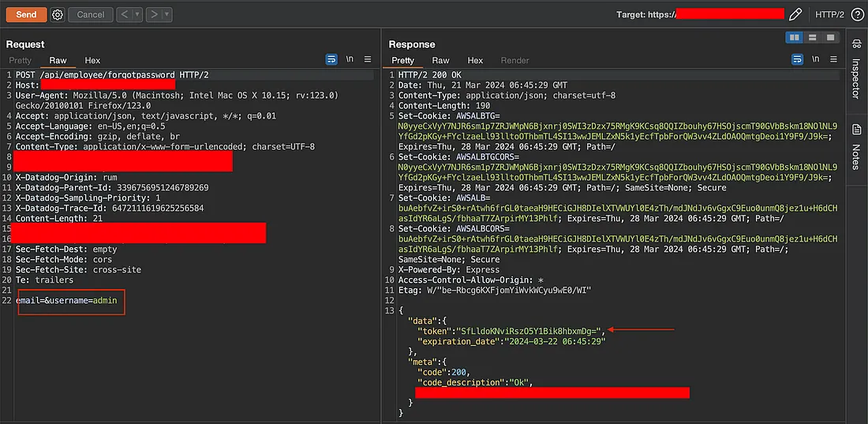Click the orange Send button
Viewport: 868px width, 424px height.
(x=26, y=14)
